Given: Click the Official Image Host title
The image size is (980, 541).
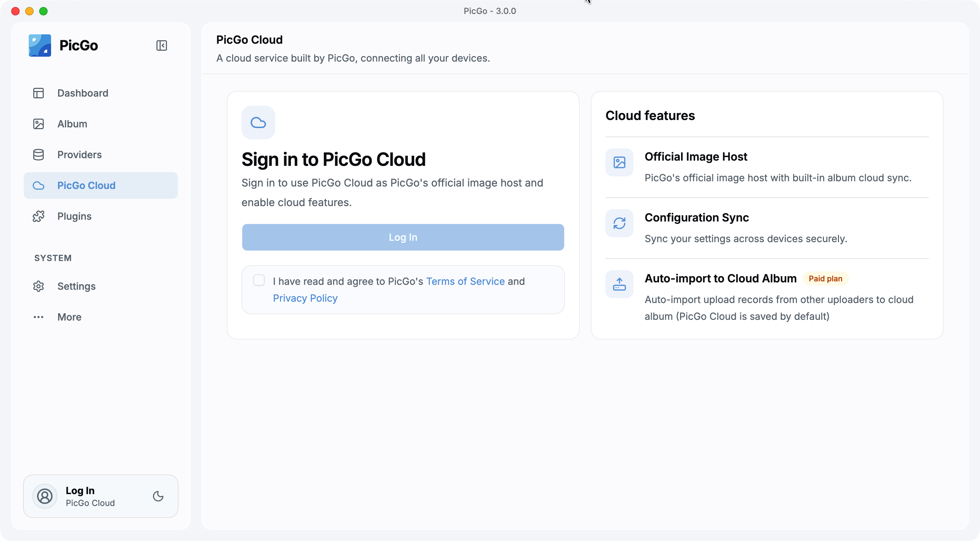Looking at the screenshot, I should point(696,157).
